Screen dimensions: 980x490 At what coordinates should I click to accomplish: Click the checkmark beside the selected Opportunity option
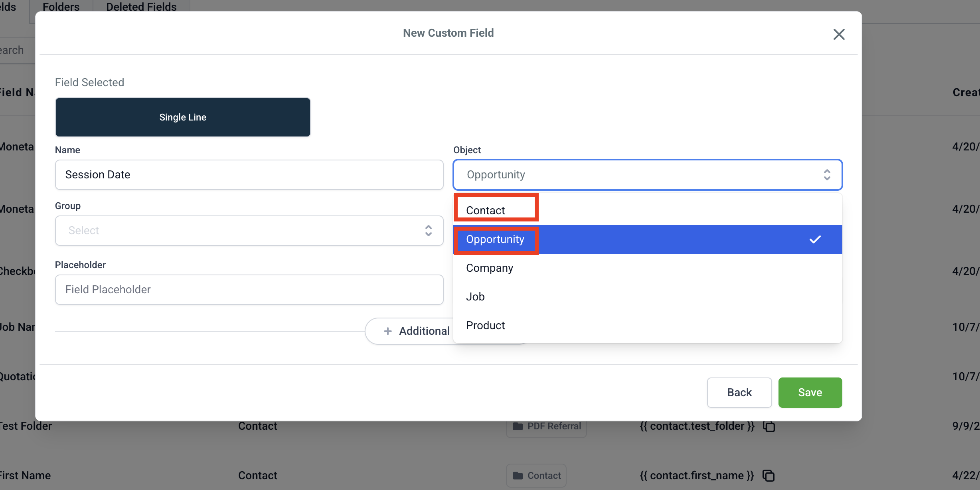815,239
